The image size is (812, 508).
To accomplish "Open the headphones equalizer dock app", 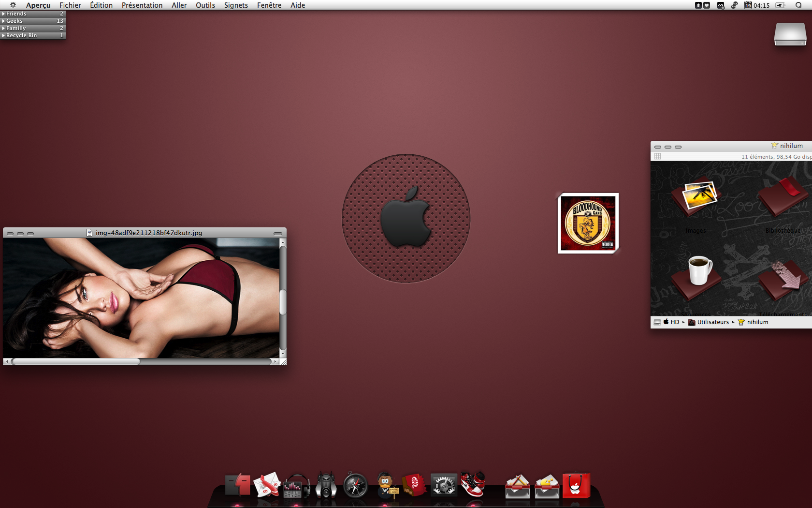I will (296, 486).
